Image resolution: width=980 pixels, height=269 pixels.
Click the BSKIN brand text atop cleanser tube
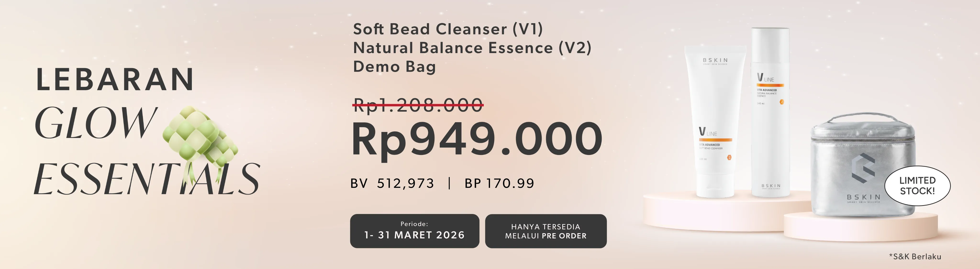[x=715, y=60]
